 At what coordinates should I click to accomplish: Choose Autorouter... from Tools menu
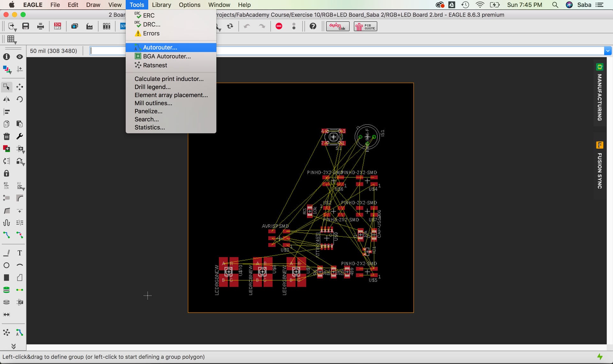click(x=171, y=47)
